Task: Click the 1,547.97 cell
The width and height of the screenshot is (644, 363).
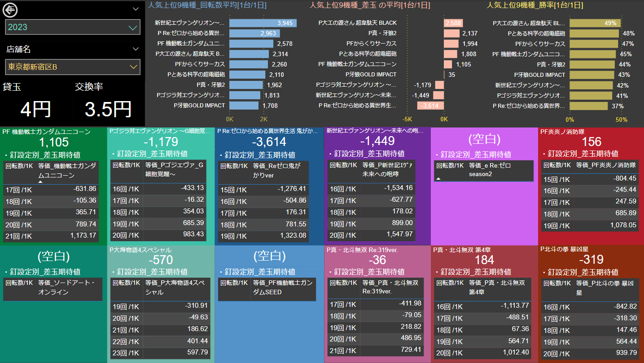Action: click(400, 234)
